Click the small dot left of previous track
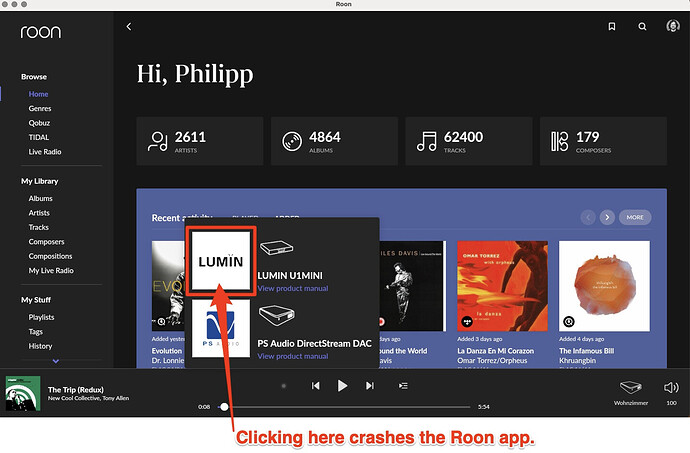Viewport: 690px width, 453px height. (x=283, y=386)
